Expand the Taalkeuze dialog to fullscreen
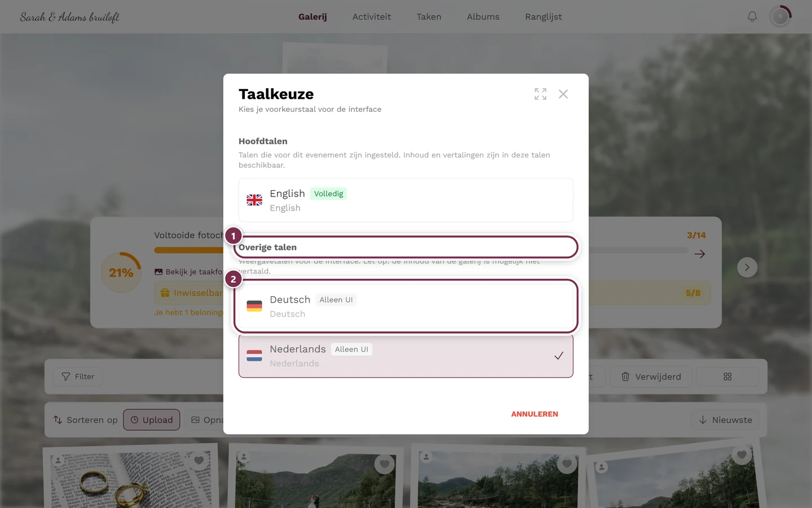This screenshot has height=508, width=812. tap(540, 94)
